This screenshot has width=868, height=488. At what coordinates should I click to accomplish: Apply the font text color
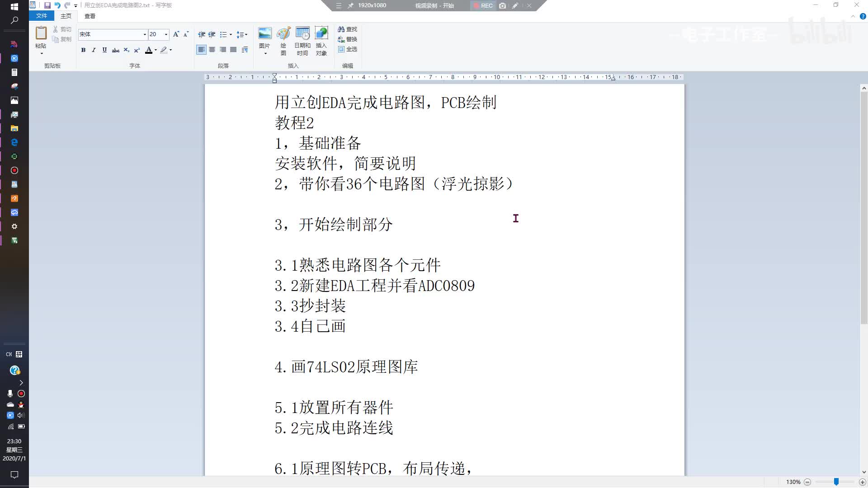point(149,50)
